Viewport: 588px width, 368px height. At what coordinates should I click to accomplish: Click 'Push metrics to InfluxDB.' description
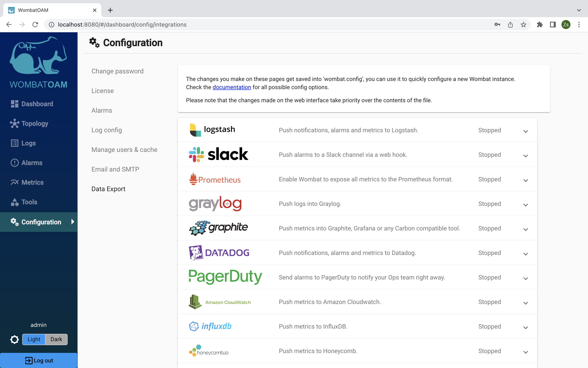tap(313, 326)
